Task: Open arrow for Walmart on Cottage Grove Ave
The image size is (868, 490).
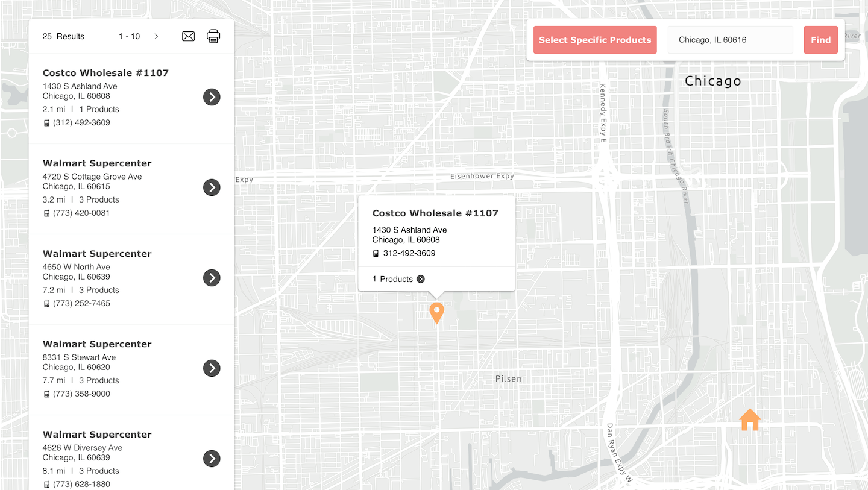Action: click(x=212, y=187)
